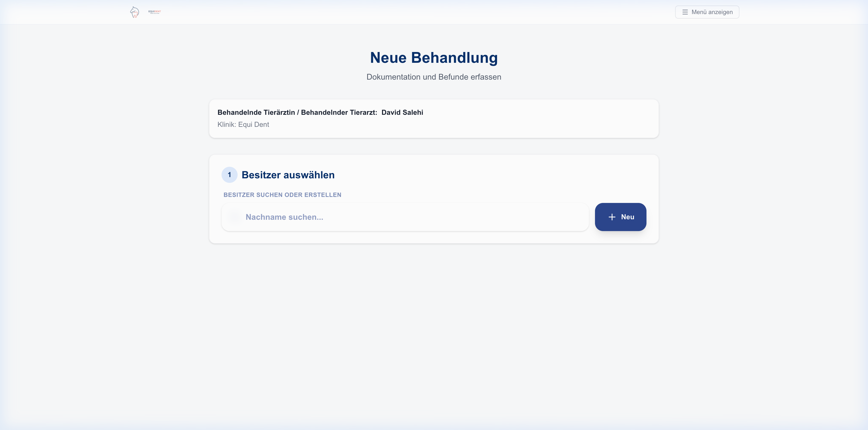The image size is (868, 430).
Task: Select the tooth symbol in the header logo
Action: pyautogui.click(x=135, y=15)
